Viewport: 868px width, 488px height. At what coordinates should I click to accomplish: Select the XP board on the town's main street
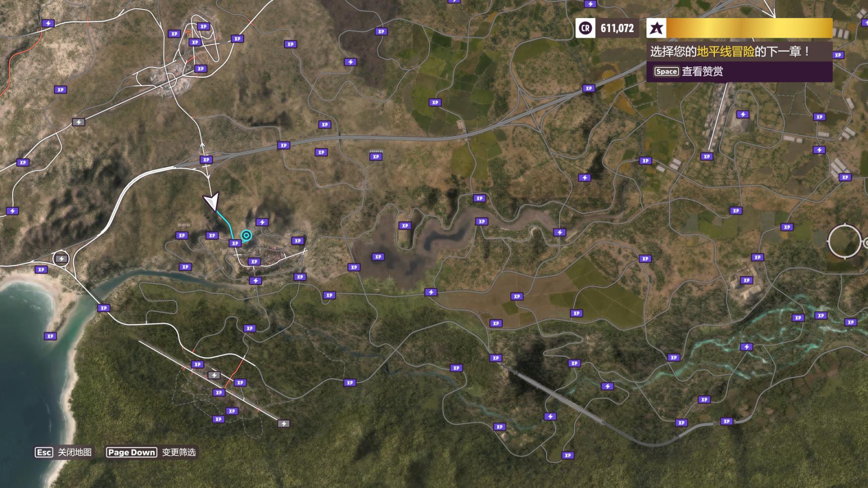254,262
